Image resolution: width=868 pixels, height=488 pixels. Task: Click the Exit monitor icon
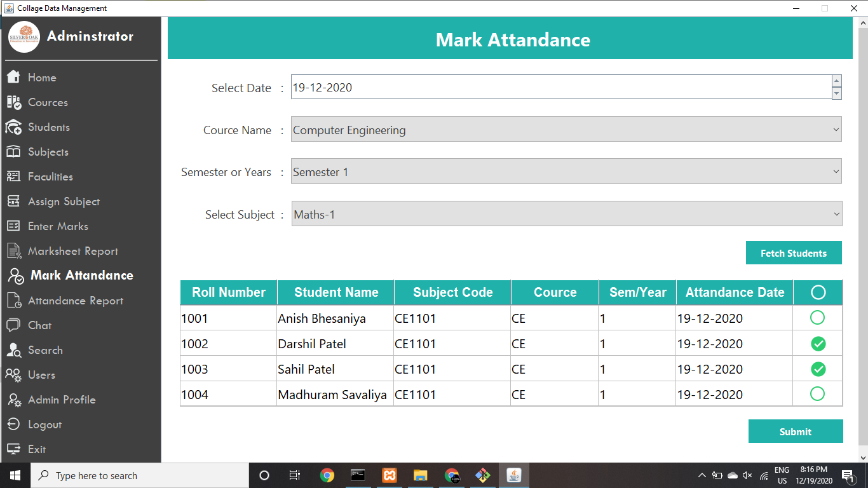[x=14, y=449]
